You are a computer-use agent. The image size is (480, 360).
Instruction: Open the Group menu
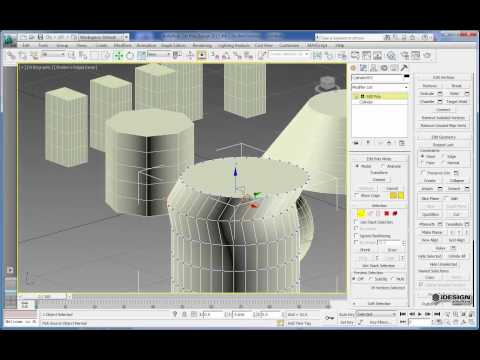[62, 45]
